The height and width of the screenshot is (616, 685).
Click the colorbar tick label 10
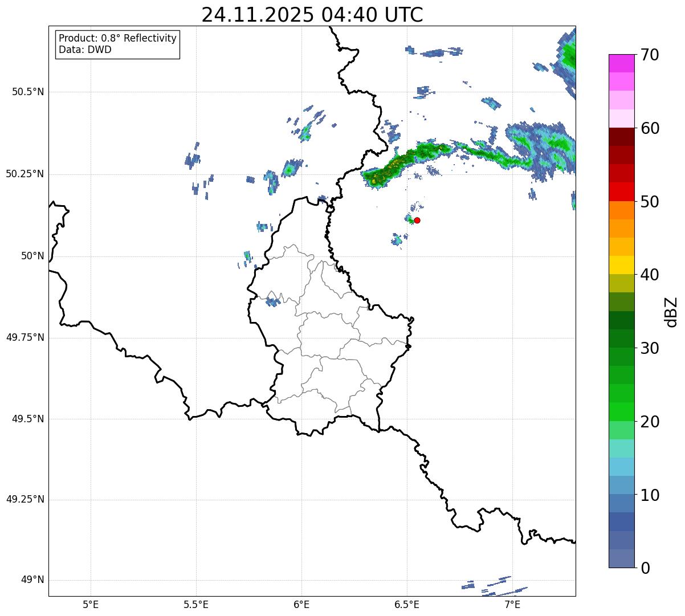coord(650,495)
